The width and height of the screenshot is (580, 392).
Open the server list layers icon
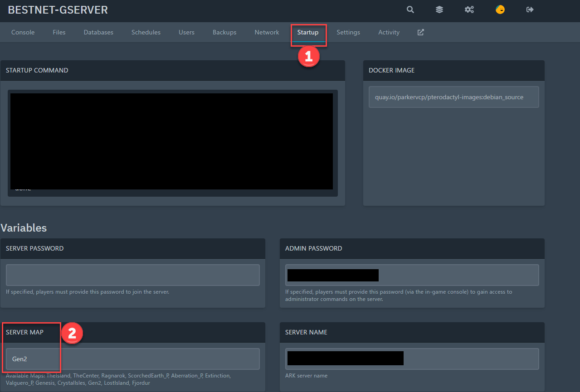tap(439, 10)
